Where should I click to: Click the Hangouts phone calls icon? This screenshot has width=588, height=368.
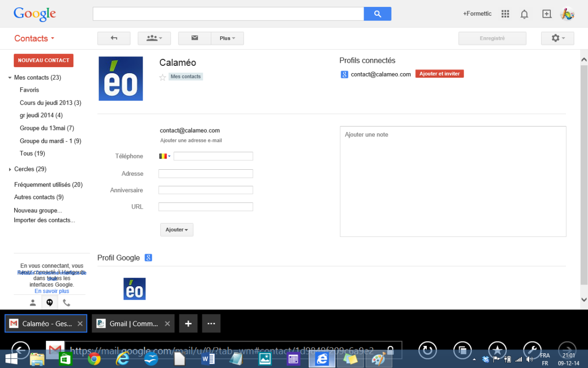[x=66, y=303]
